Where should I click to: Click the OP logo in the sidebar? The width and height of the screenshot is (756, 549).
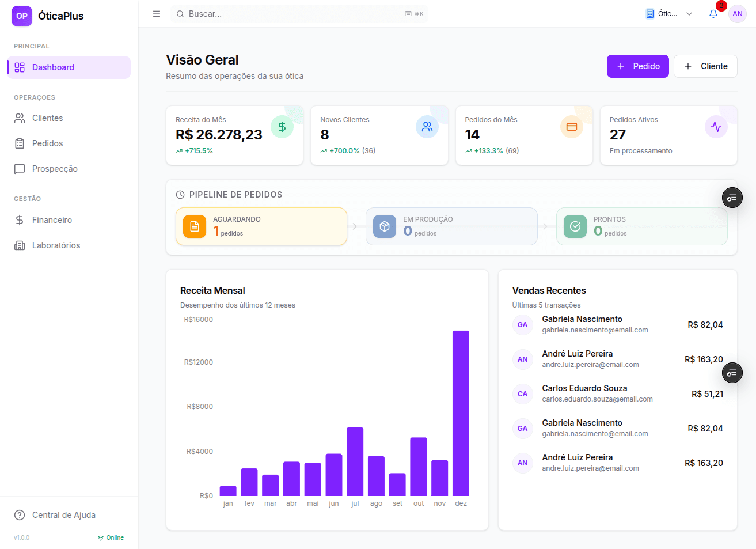(x=22, y=16)
